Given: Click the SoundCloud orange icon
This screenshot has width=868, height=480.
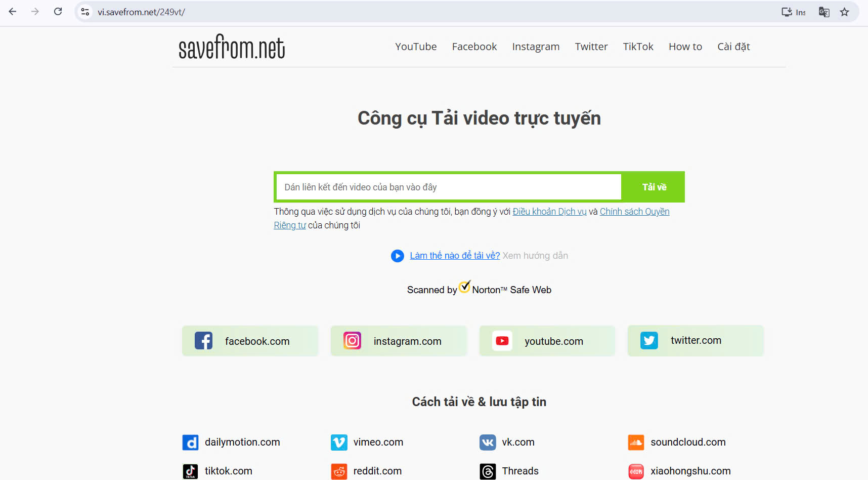Looking at the screenshot, I should click(636, 443).
